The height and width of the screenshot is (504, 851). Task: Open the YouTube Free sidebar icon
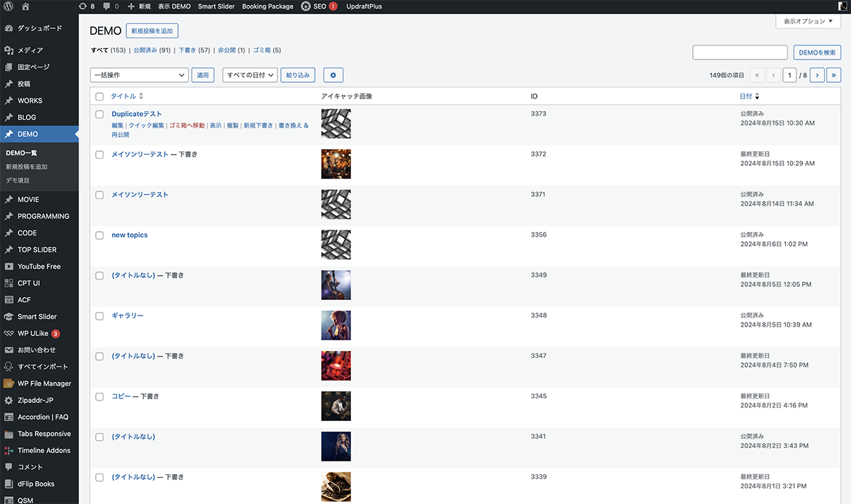tap(9, 267)
